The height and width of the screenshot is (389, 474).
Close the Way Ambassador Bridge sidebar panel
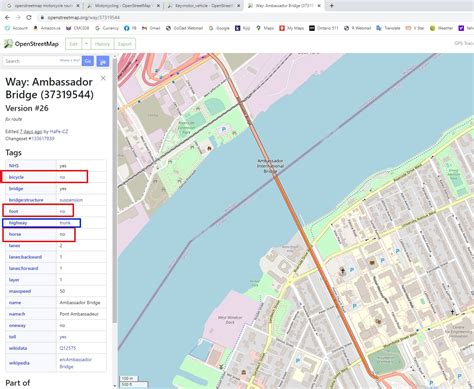[103, 78]
